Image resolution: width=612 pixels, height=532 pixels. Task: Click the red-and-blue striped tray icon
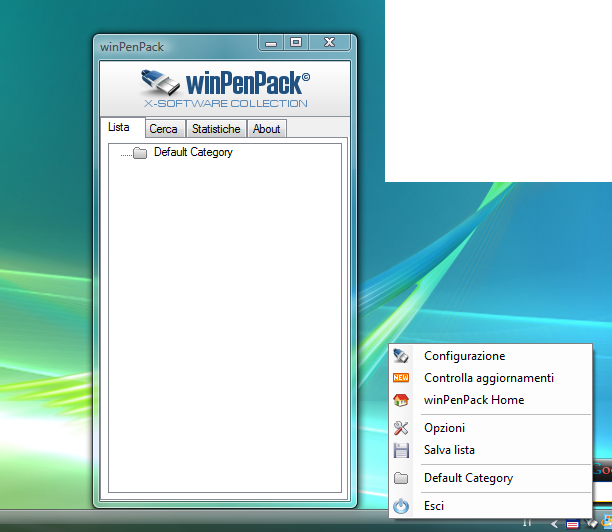573,524
